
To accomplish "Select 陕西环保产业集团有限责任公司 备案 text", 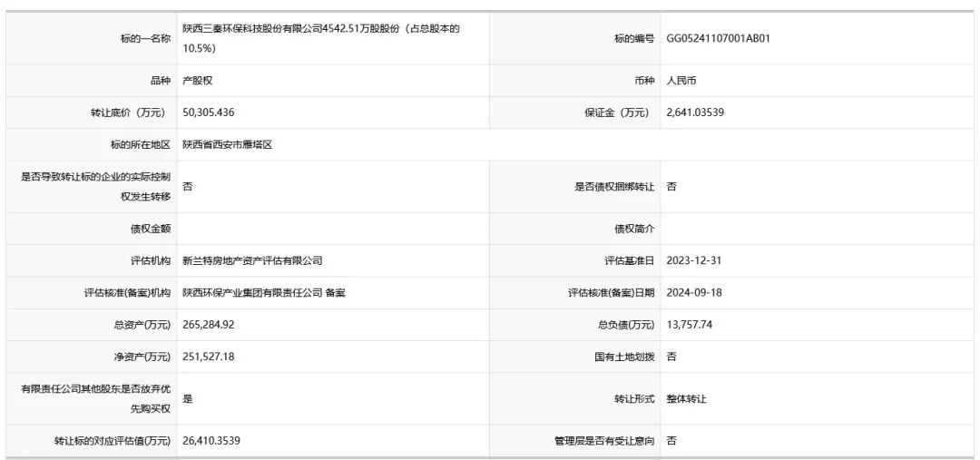I will coord(264,292).
